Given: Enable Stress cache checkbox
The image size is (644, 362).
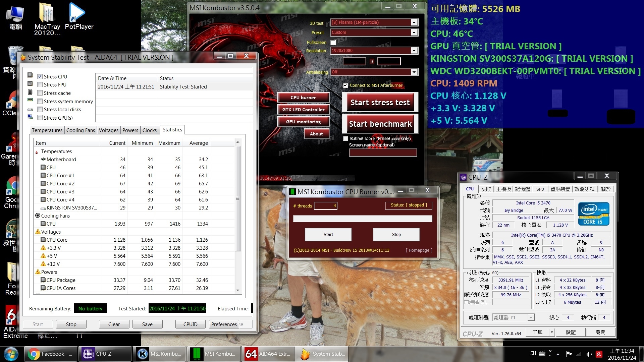Looking at the screenshot, I should pyautogui.click(x=40, y=93).
